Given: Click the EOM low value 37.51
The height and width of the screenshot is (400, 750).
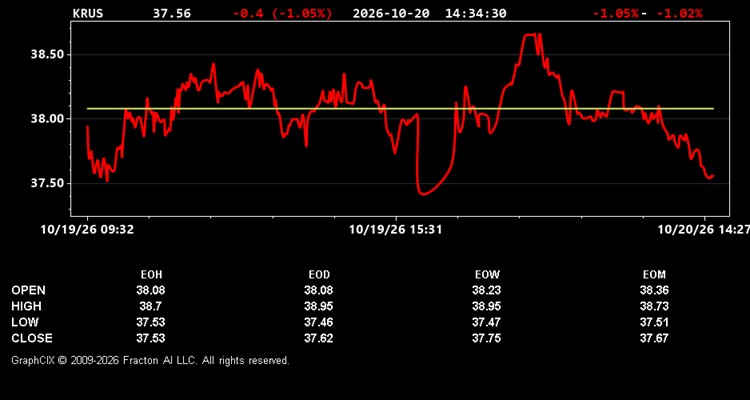Looking at the screenshot, I should [654, 322].
